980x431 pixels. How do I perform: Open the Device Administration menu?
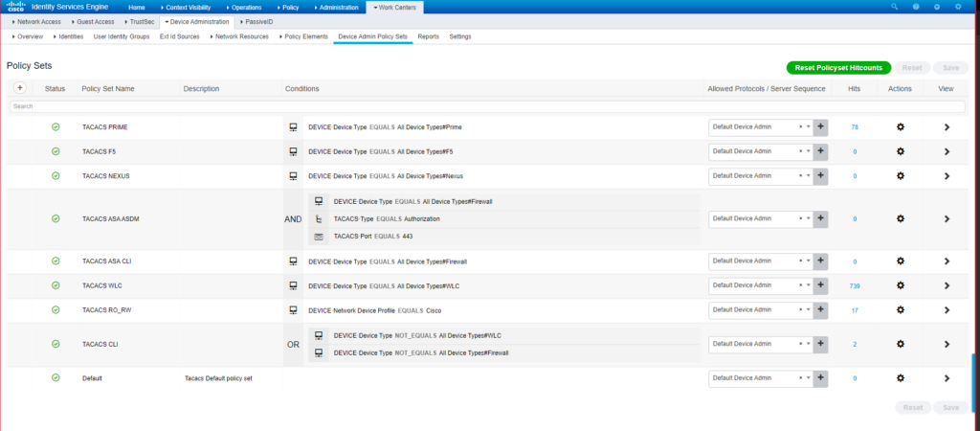pos(196,21)
